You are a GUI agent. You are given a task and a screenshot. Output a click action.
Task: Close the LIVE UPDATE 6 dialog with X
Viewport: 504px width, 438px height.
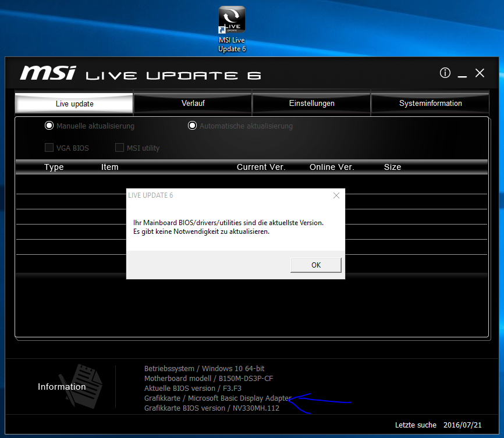click(336, 195)
